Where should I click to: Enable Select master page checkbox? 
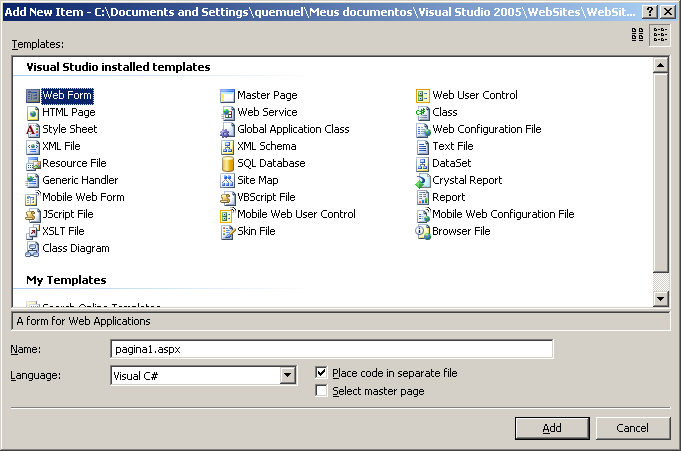tap(321, 391)
